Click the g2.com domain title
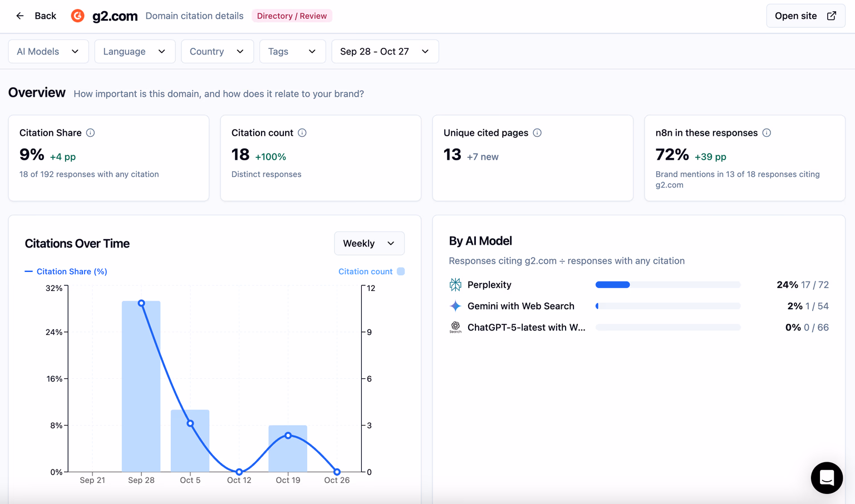Viewport: 855px width, 504px height. [115, 16]
